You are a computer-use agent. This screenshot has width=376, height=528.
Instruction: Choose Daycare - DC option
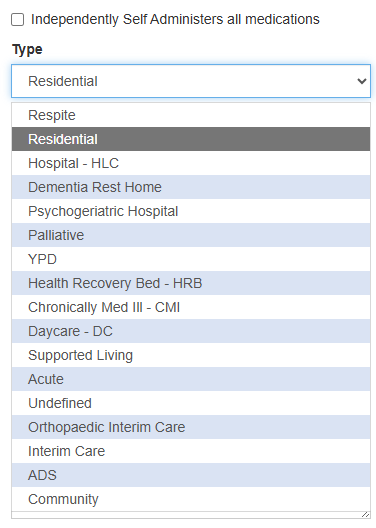click(x=191, y=331)
